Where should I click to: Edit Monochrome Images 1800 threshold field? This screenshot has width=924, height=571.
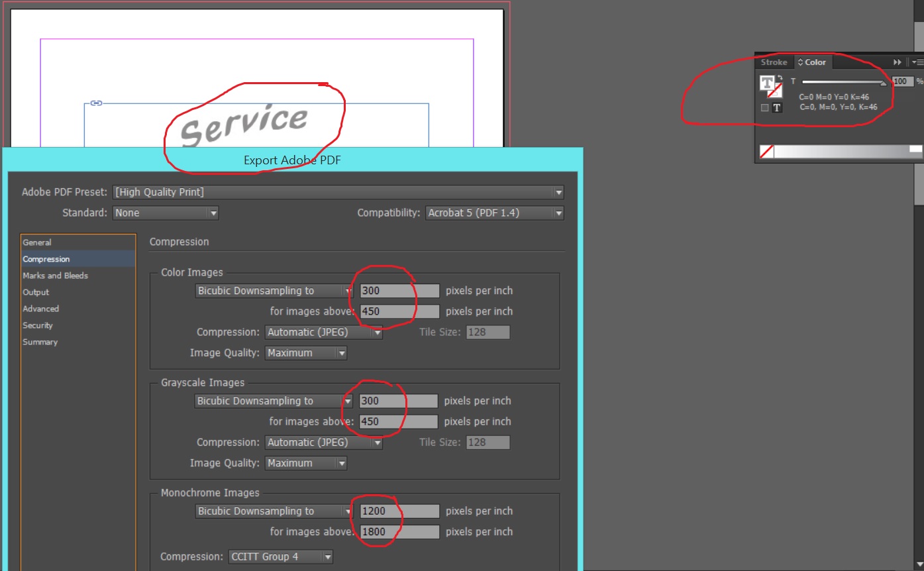pyautogui.click(x=399, y=532)
